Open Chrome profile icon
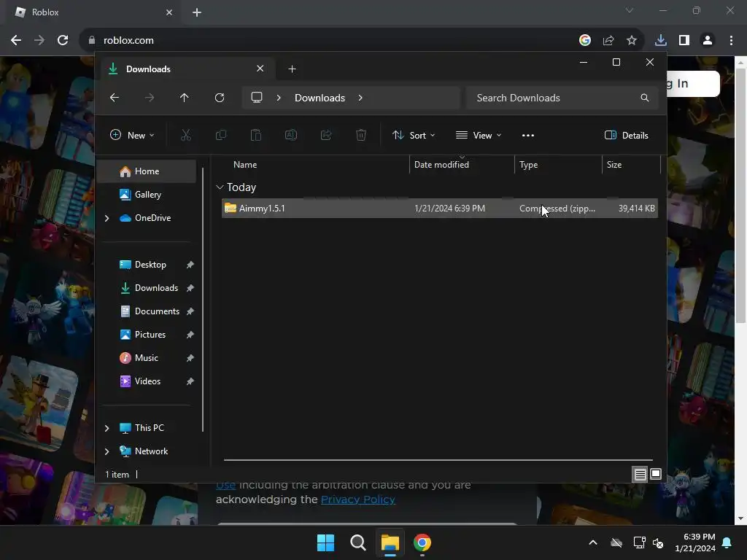The image size is (747, 560). (708, 40)
